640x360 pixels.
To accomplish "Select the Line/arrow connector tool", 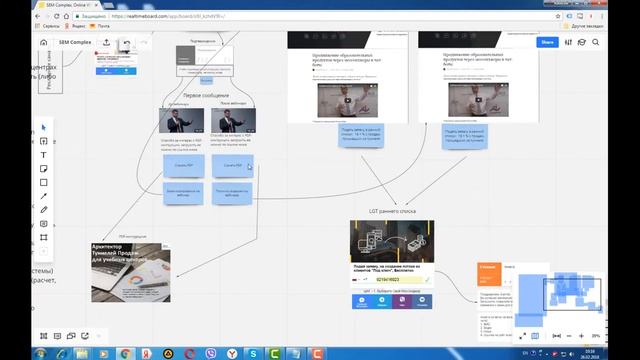I will [x=44, y=196].
